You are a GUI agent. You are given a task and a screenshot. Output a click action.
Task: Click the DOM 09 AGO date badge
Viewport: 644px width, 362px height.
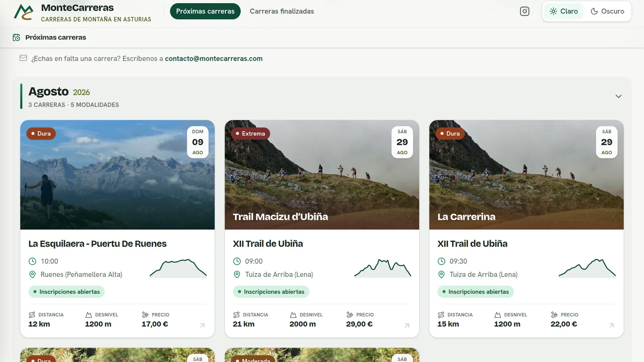[x=198, y=142]
